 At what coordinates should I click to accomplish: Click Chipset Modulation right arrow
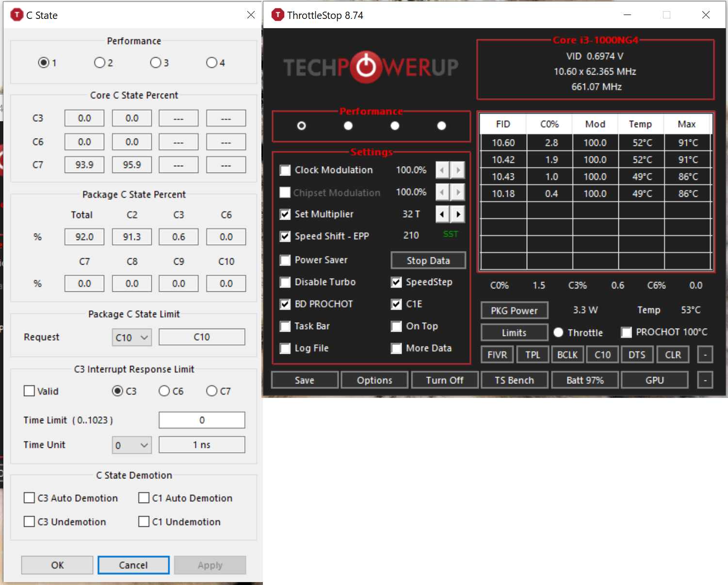(458, 192)
